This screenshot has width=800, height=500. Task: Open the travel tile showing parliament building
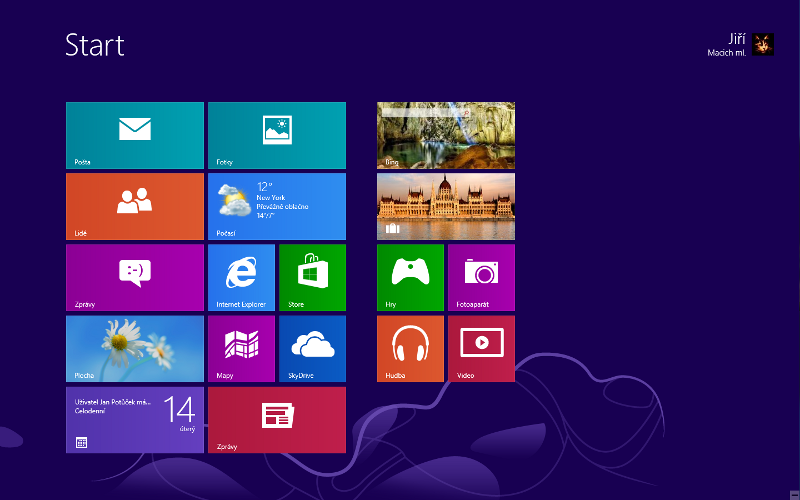(x=445, y=206)
